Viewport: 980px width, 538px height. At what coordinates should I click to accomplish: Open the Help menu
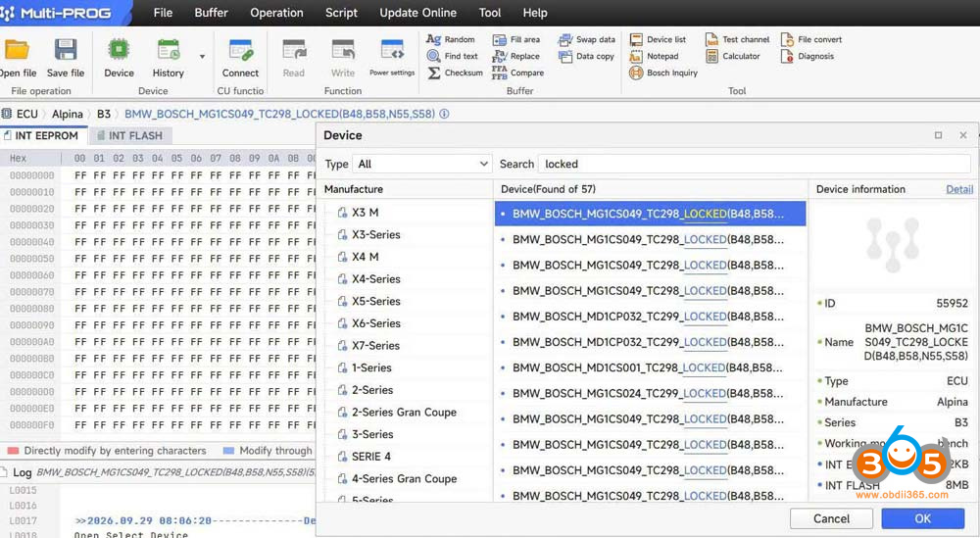click(535, 13)
